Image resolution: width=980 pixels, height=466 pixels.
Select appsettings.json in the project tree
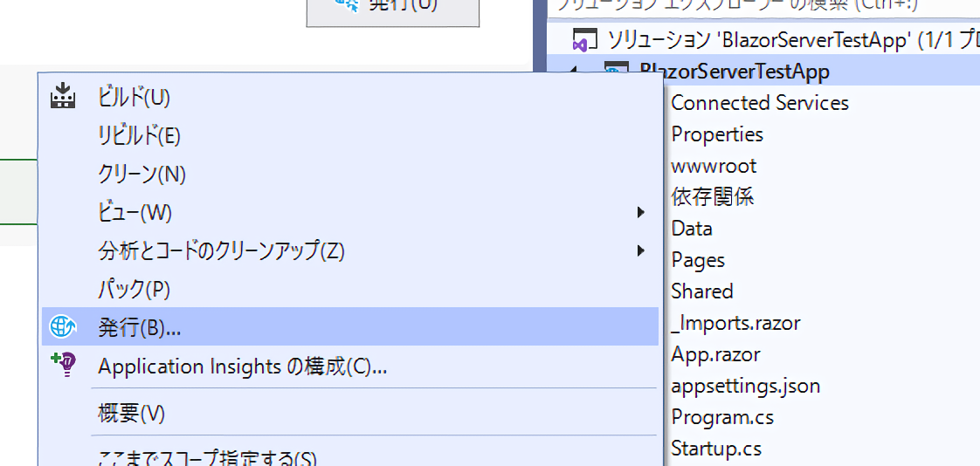click(745, 386)
